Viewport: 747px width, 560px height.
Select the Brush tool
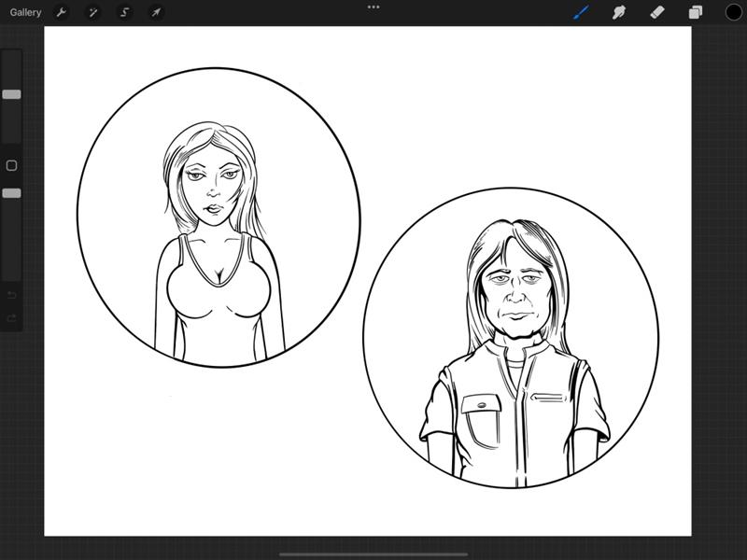(x=581, y=12)
